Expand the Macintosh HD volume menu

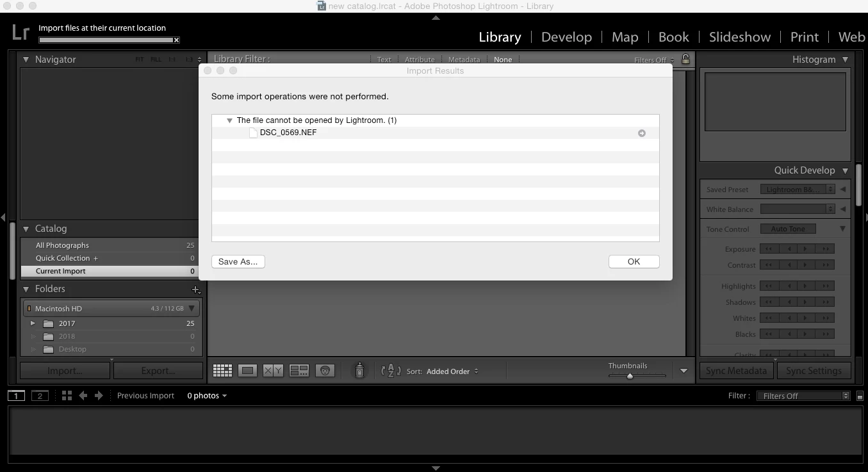point(192,309)
